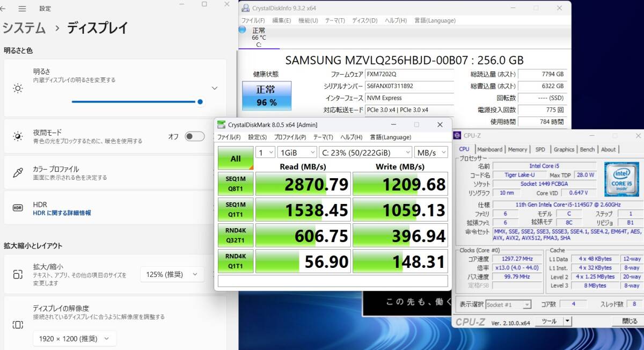Image resolution: width=644 pixels, height=350 pixels.
Task: Click the HDR badge icon in Settings
Action: tap(18, 208)
